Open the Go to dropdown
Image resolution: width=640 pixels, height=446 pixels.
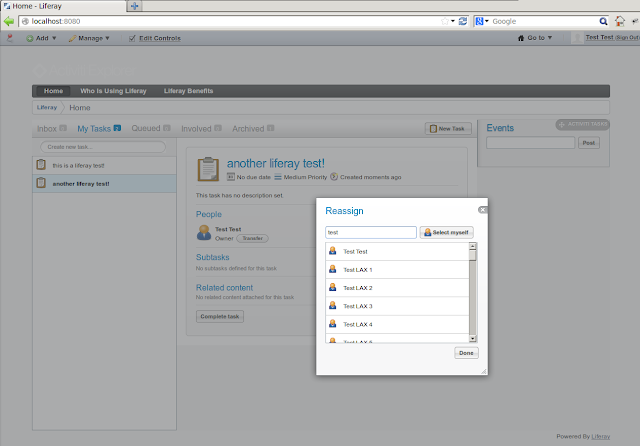tap(535, 38)
